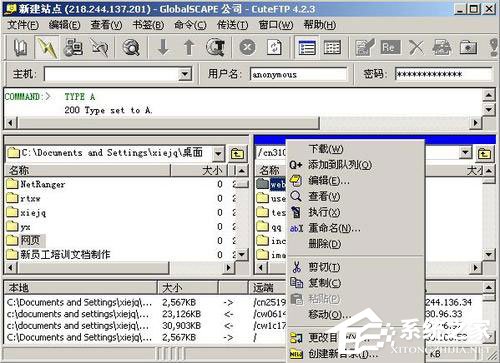500x363 pixels.
Task: Click the new folder toolbar icon
Action: tap(468, 47)
